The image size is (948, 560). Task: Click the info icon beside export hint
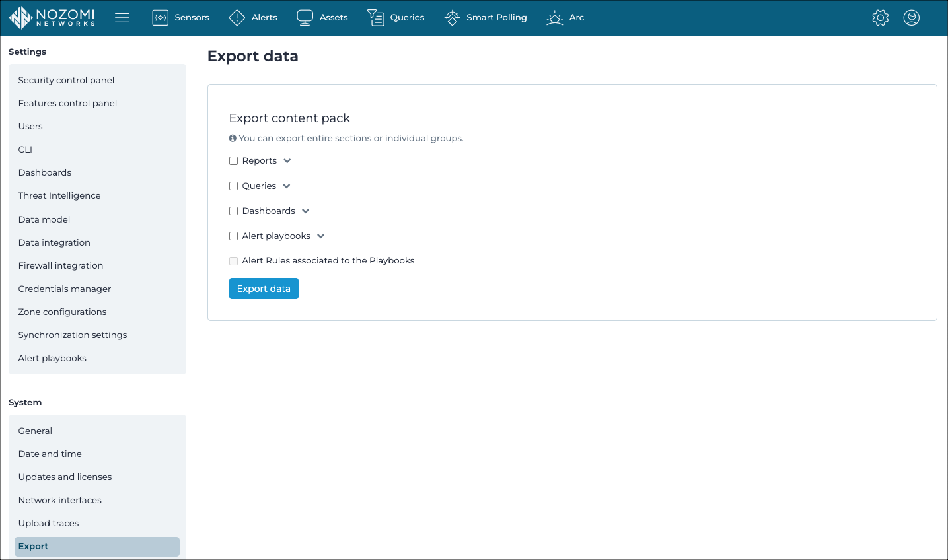(x=233, y=138)
